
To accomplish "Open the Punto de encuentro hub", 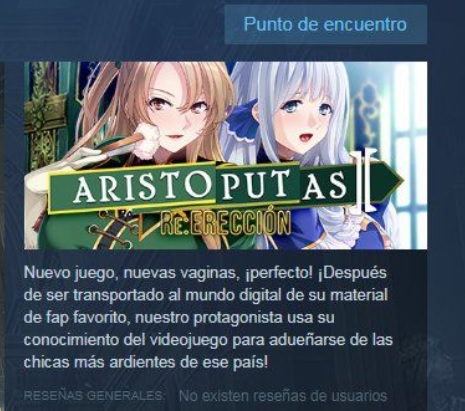I will point(325,24).
